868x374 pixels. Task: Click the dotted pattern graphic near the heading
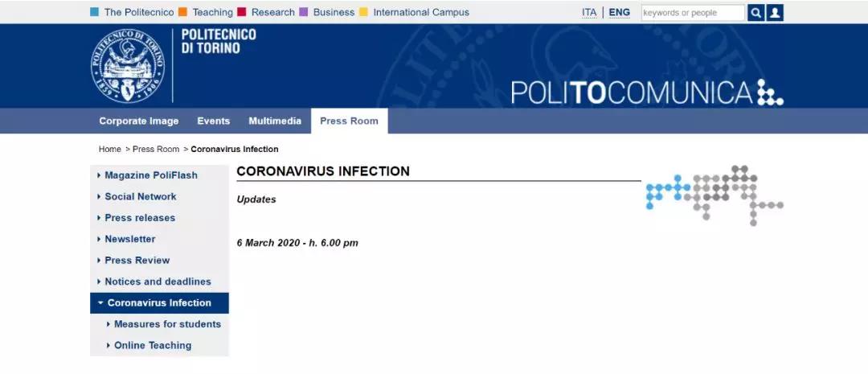click(714, 195)
